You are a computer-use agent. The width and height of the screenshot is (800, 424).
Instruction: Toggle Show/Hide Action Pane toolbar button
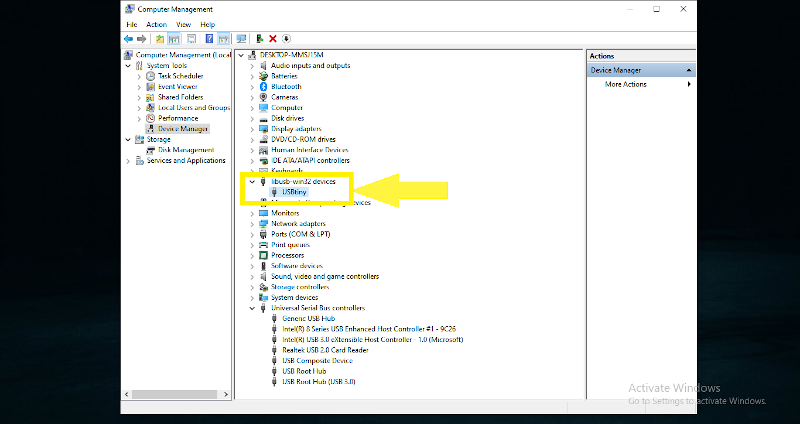click(223, 39)
